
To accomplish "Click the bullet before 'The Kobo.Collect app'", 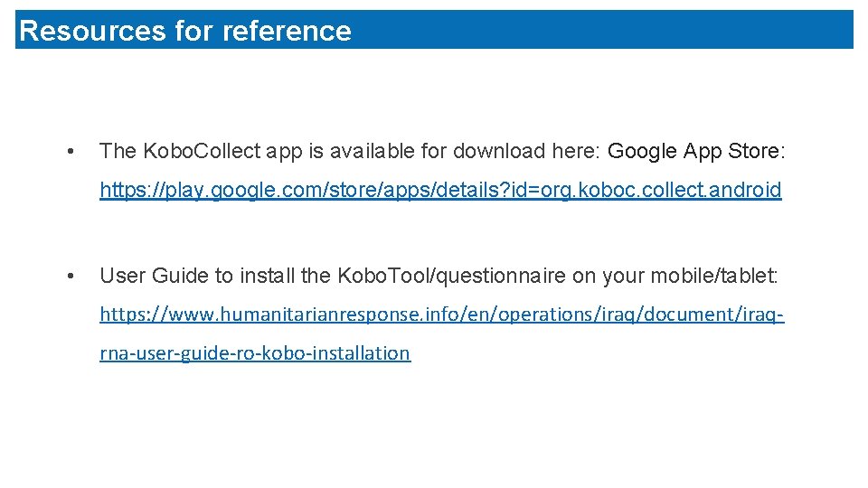I will click(71, 151).
